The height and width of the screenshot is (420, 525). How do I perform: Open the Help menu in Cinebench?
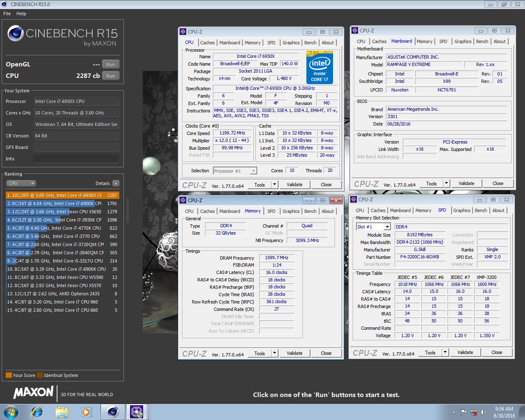click(21, 14)
